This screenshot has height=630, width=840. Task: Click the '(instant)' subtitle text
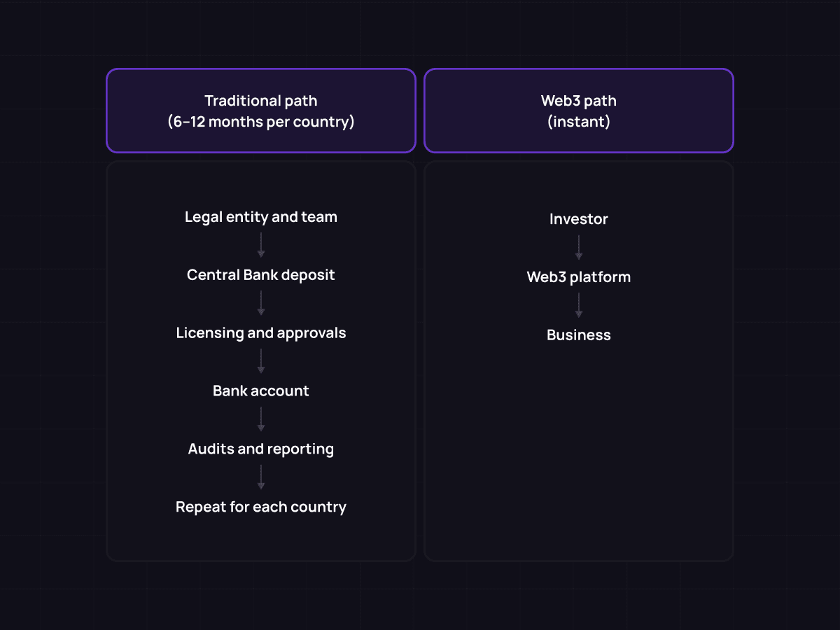coord(579,122)
